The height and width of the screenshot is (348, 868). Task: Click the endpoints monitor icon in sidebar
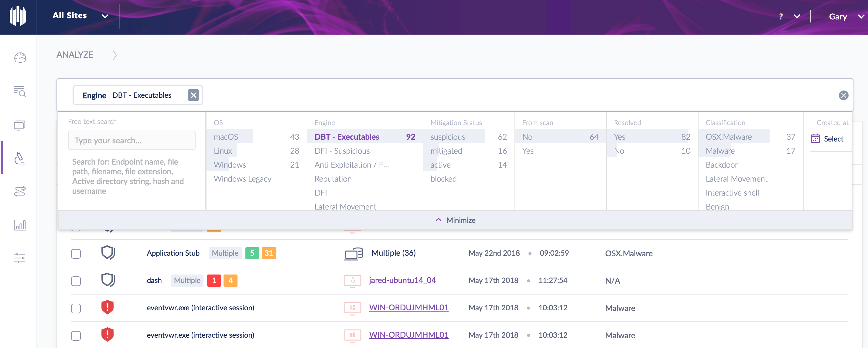(x=20, y=125)
